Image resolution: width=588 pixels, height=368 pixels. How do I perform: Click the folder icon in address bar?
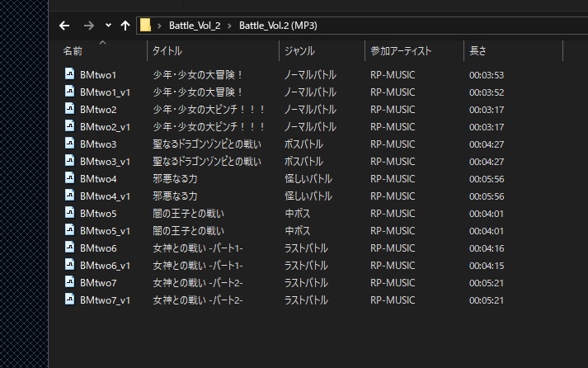(145, 26)
